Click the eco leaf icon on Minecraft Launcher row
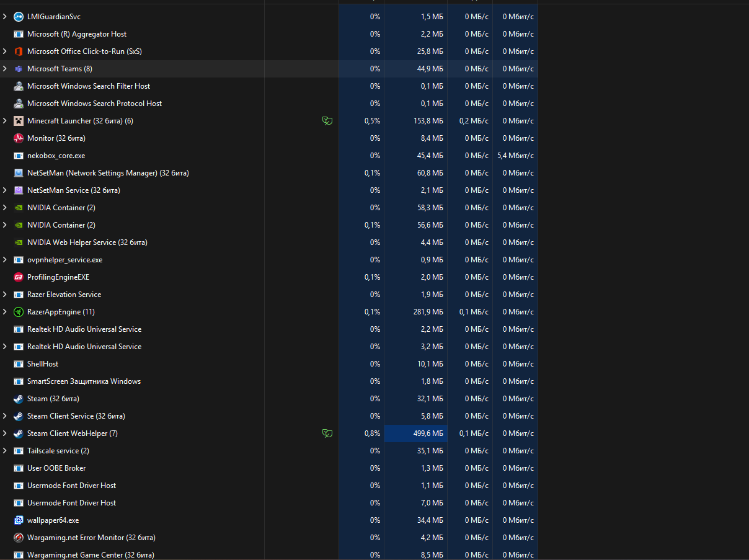 click(x=327, y=121)
